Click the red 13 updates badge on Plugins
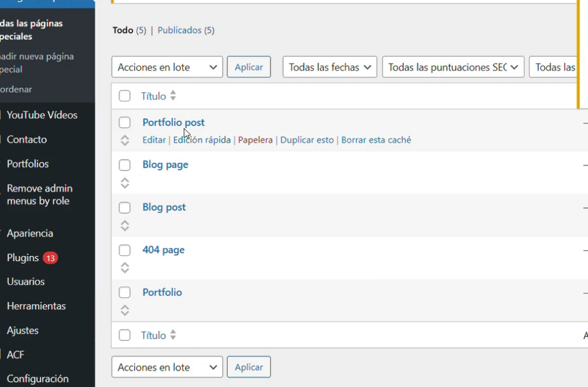588x387 pixels. pyautogui.click(x=50, y=258)
